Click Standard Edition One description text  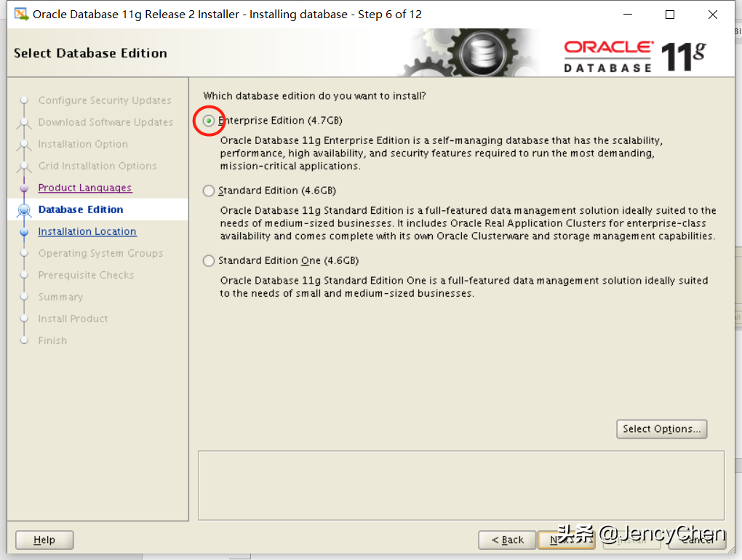464,287
